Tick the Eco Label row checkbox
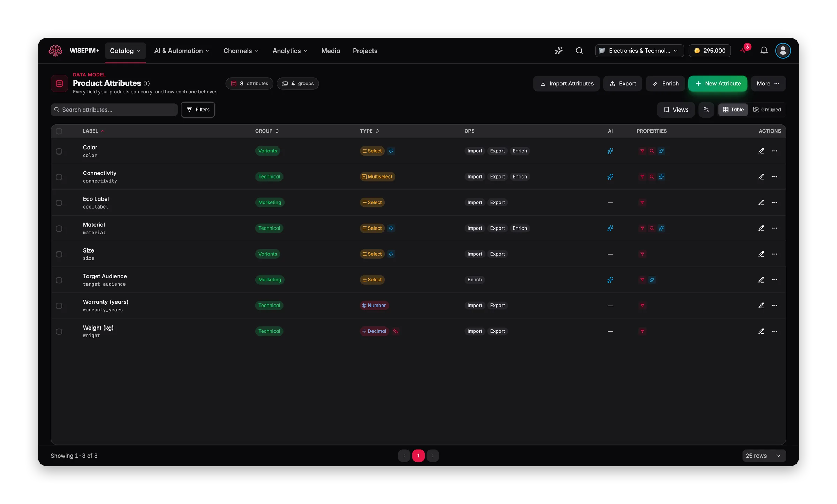The height and width of the screenshot is (504, 837). click(59, 203)
